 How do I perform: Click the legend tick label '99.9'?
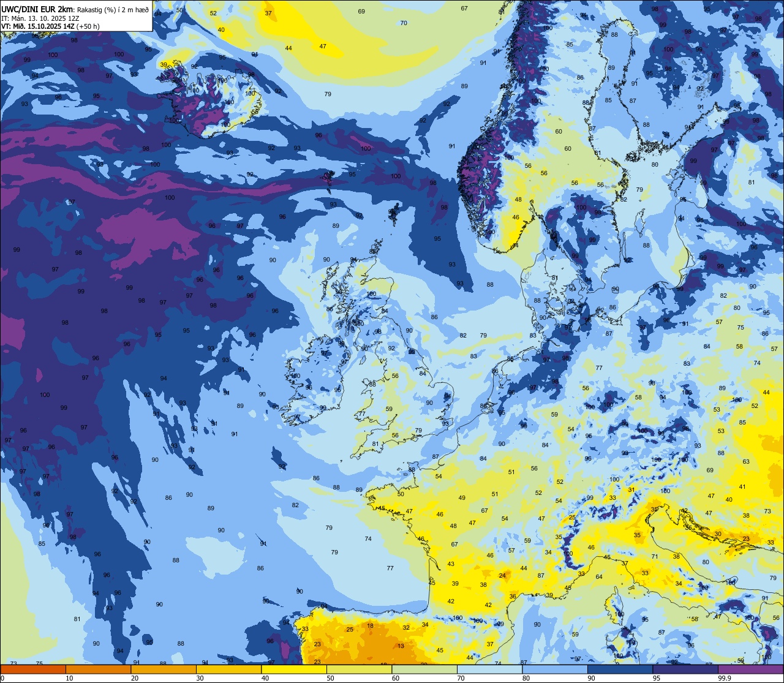[x=725, y=678]
